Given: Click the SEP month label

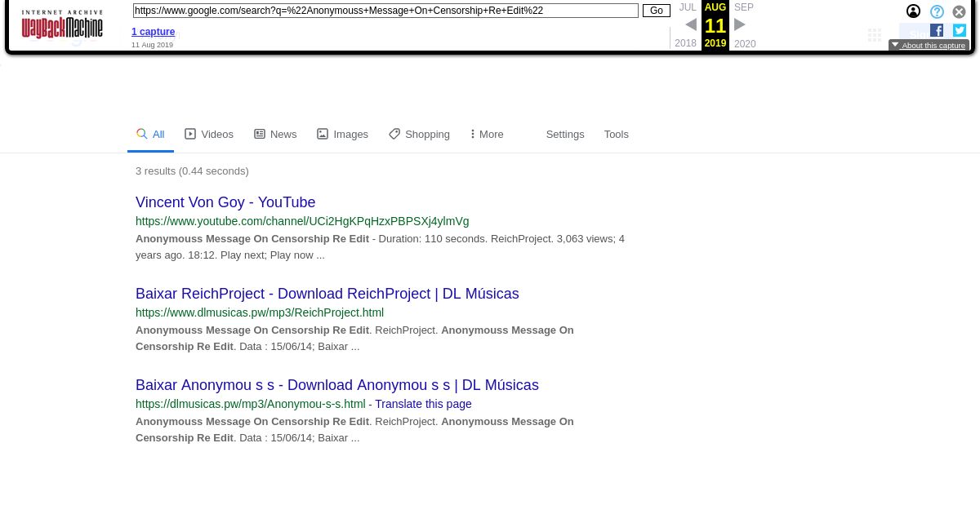Looking at the screenshot, I should 744,7.
